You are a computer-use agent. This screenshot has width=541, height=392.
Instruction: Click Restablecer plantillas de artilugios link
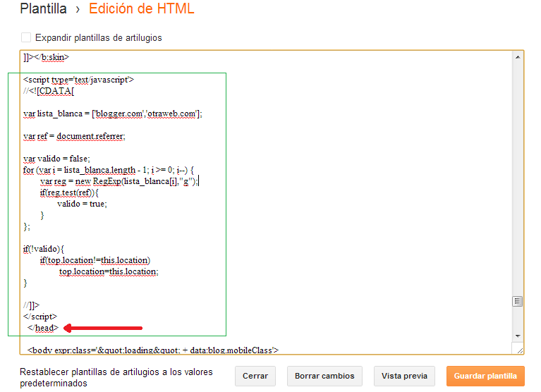(x=116, y=377)
